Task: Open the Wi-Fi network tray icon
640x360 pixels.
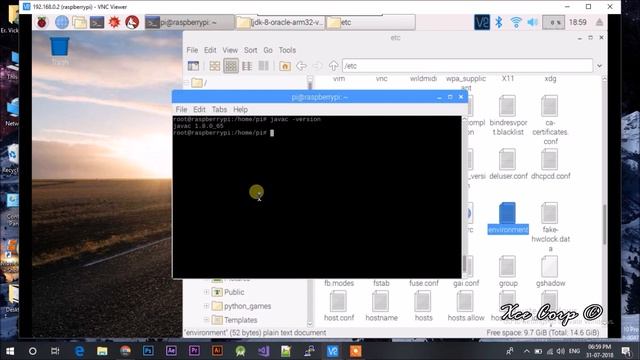Action: pyautogui.click(x=516, y=22)
